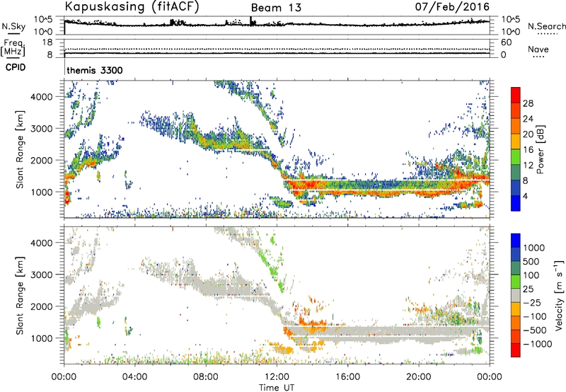Click the Slant Range [km] label of velocity panel
The width and height of the screenshot is (566, 392).
point(20,295)
